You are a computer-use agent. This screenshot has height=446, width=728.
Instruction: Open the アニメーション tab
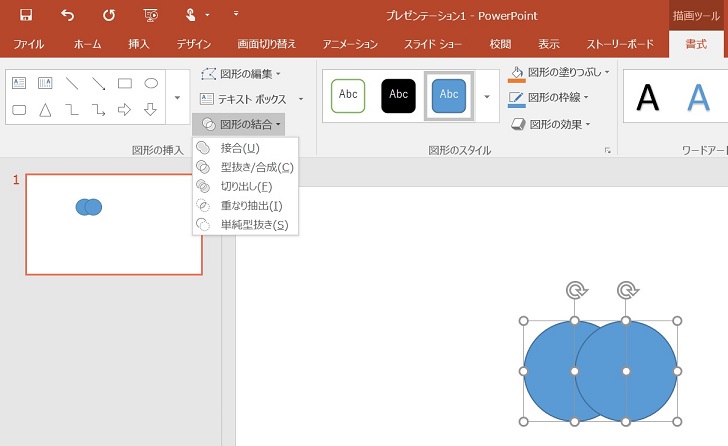tap(350, 44)
